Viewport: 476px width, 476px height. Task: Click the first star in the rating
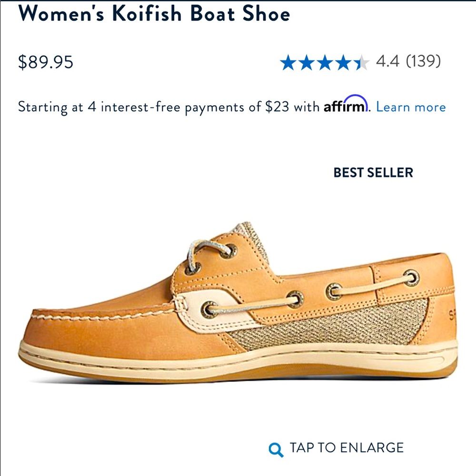tap(289, 61)
